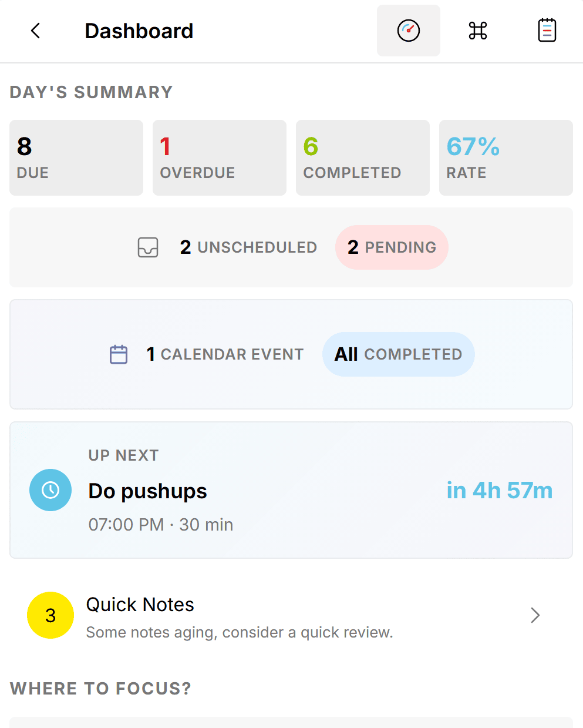Click the Where to Focus heading
The height and width of the screenshot is (728, 583).
pos(100,688)
